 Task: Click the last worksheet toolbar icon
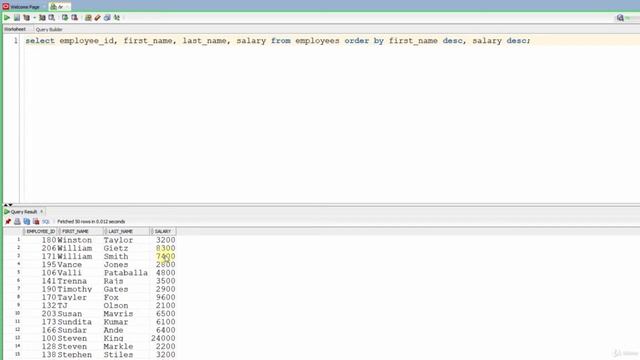(117, 18)
